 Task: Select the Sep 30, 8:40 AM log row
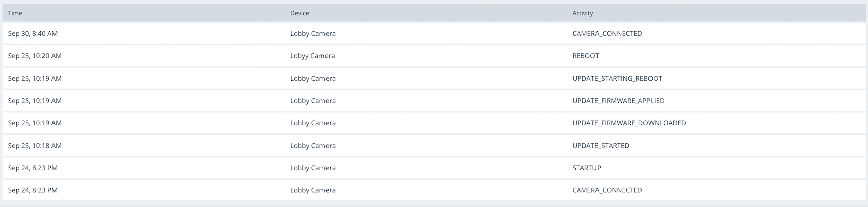click(x=434, y=34)
